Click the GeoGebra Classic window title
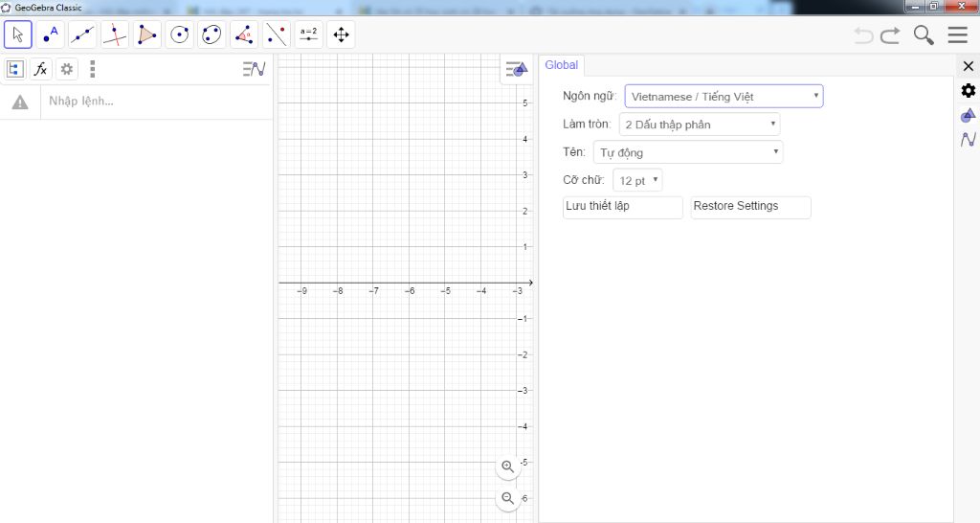The image size is (980, 523). pos(48,8)
